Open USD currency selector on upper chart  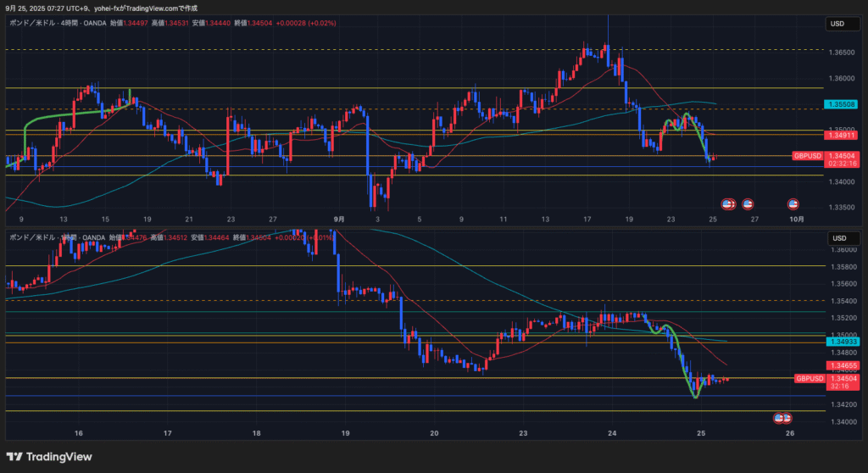pyautogui.click(x=837, y=25)
